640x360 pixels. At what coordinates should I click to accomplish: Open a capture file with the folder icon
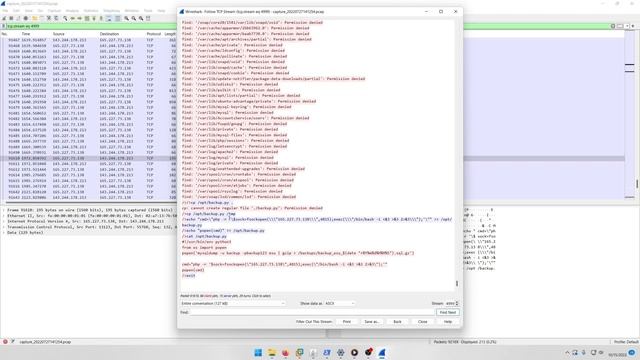(34, 18)
